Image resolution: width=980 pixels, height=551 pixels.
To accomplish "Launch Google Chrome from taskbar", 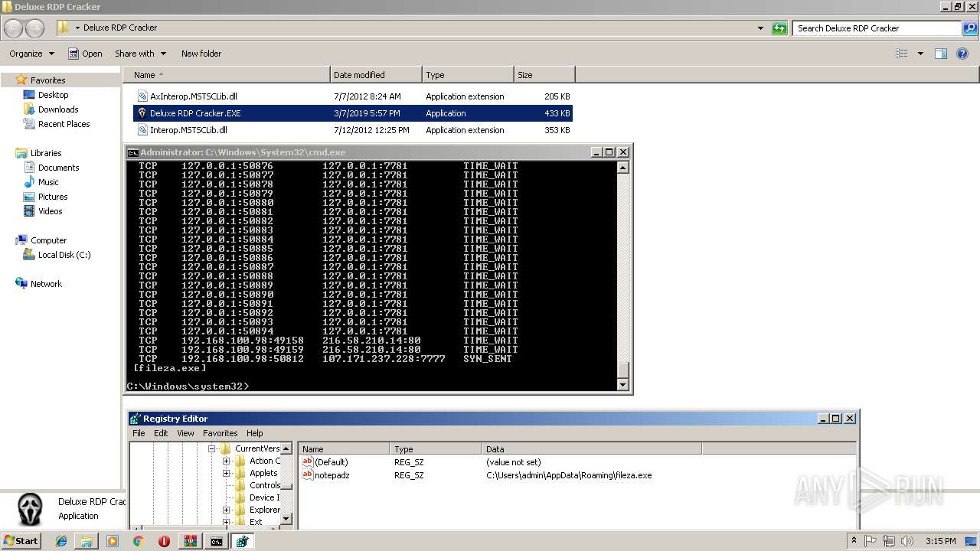I will coord(138,541).
